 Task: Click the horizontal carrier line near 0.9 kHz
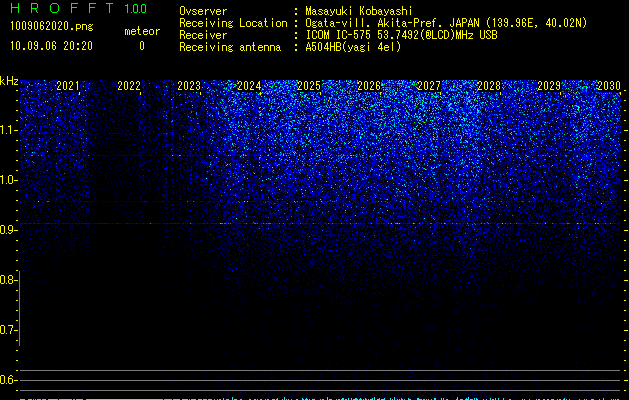tap(320, 223)
